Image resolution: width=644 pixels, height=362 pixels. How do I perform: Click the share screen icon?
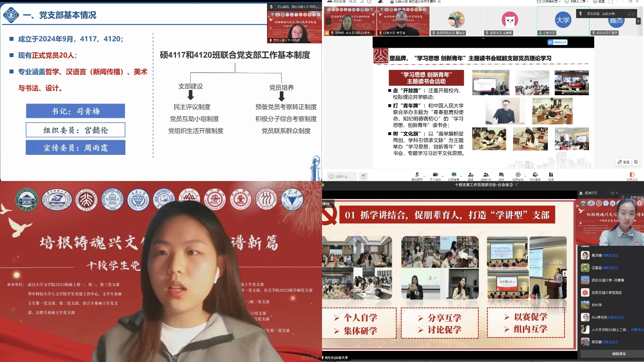click(453, 175)
